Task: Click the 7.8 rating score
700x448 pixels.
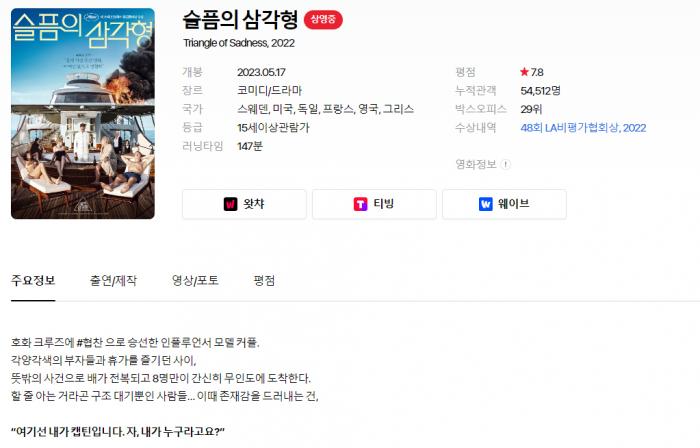Action: pos(537,72)
